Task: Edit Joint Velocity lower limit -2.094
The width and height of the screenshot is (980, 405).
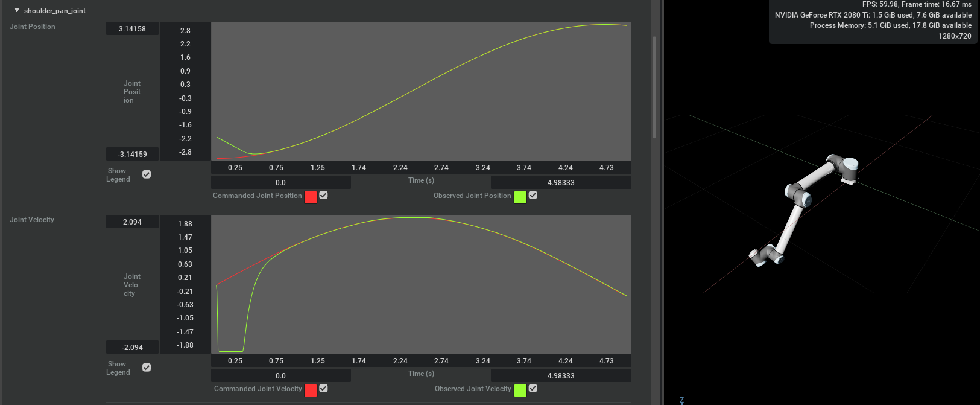Action: (132, 347)
